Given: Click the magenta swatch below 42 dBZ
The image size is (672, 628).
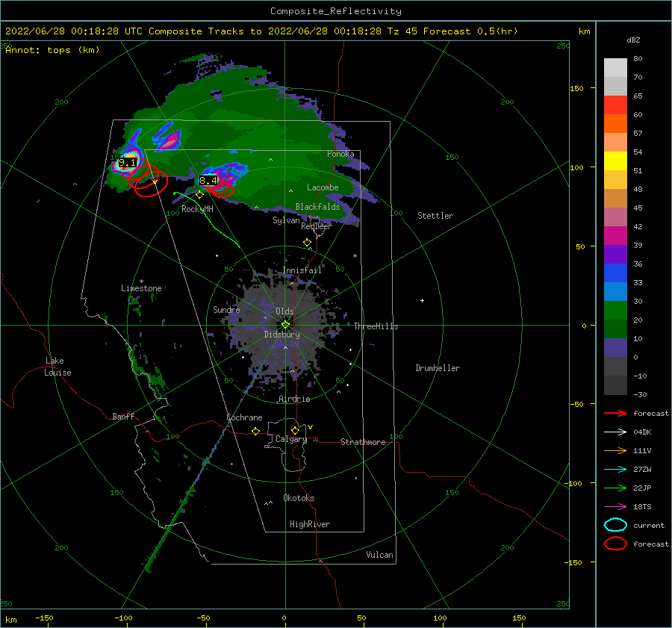Looking at the screenshot, I should coord(615,235).
